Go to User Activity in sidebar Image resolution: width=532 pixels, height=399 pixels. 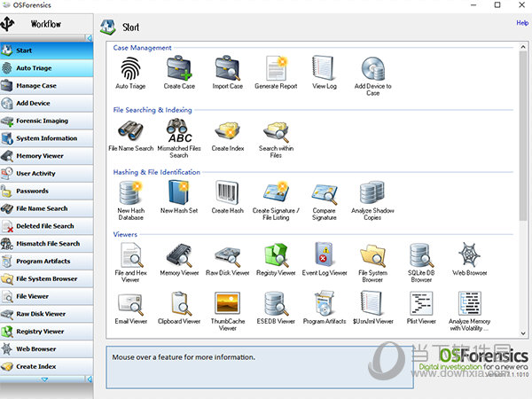tap(46, 174)
